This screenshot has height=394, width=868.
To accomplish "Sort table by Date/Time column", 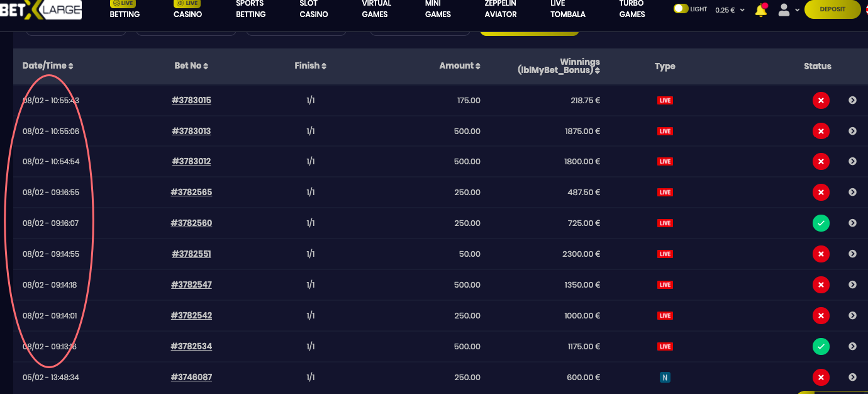I will coord(48,66).
